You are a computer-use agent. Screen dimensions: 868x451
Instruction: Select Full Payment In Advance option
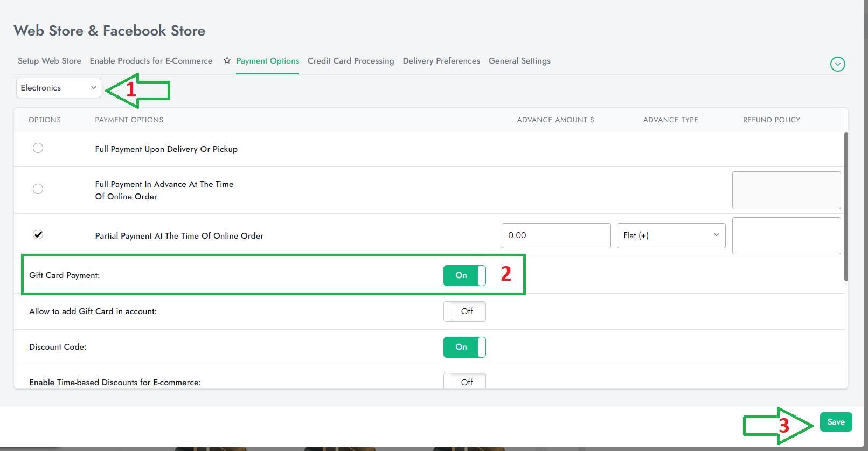click(x=38, y=189)
